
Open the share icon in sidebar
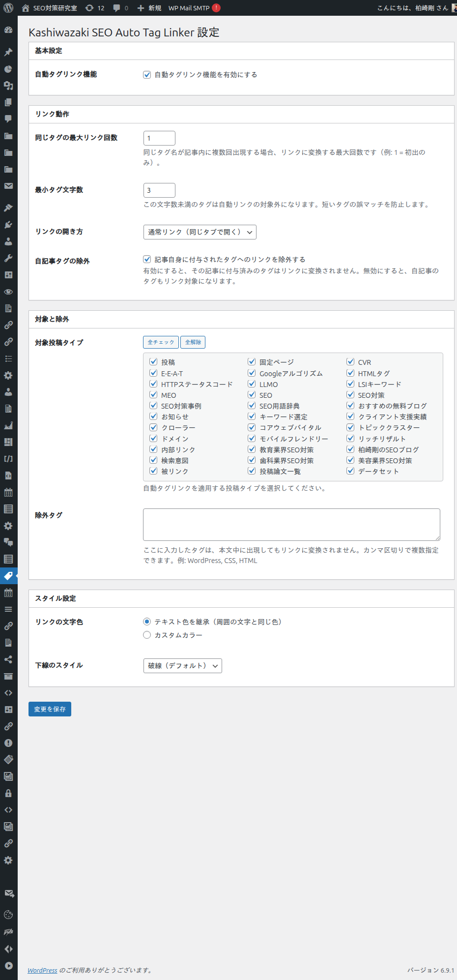(8, 659)
